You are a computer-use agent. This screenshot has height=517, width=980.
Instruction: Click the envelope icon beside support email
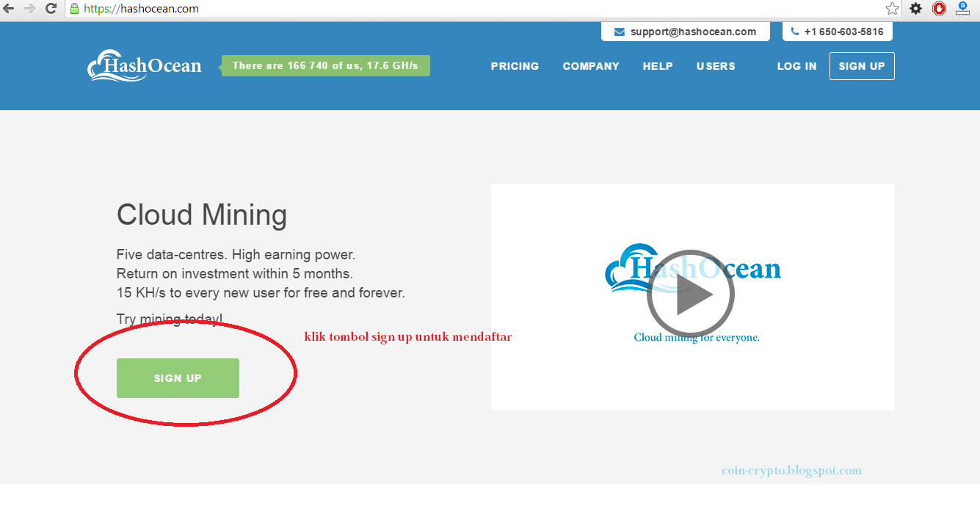pos(619,32)
